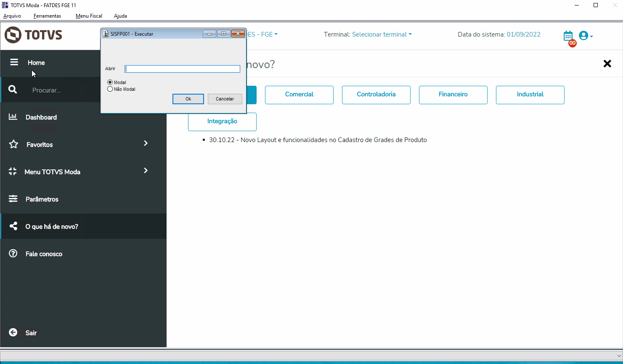The width and height of the screenshot is (623, 364).
Task: Open the Ajuda menu
Action: (x=120, y=16)
